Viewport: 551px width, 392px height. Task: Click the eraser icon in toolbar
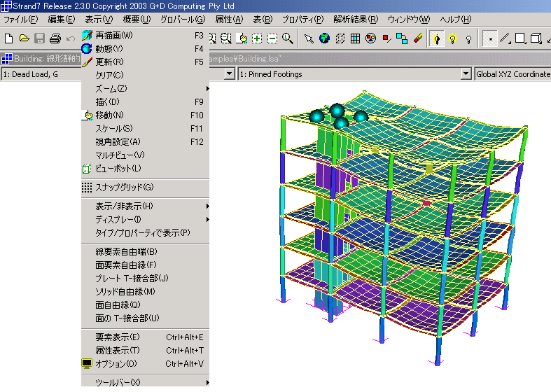click(417, 38)
